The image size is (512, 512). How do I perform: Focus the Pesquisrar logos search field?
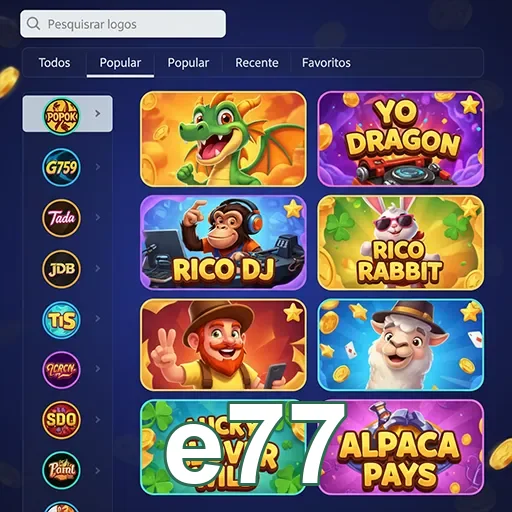[123, 24]
